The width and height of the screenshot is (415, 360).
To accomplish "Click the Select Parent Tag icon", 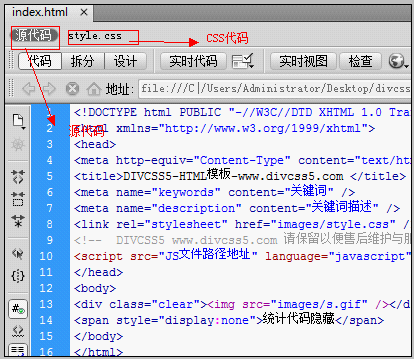I will 18,254.
